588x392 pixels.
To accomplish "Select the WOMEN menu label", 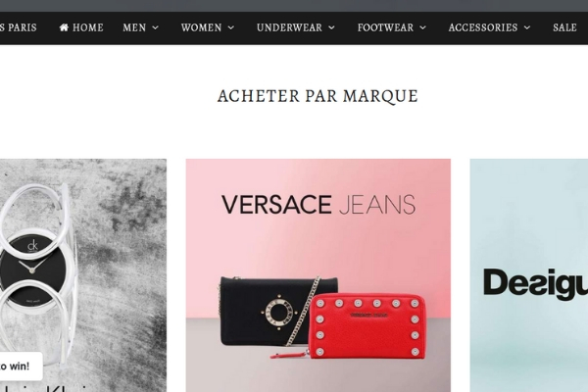I will pyautogui.click(x=201, y=27).
